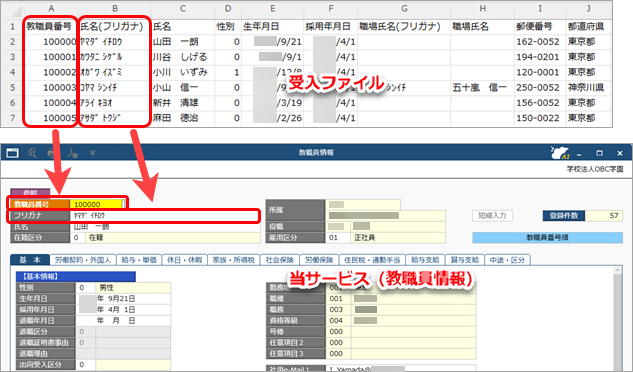Screen dimensions: 633x372
Task: Open the toolbar dropdown arrow
Action: point(92,153)
